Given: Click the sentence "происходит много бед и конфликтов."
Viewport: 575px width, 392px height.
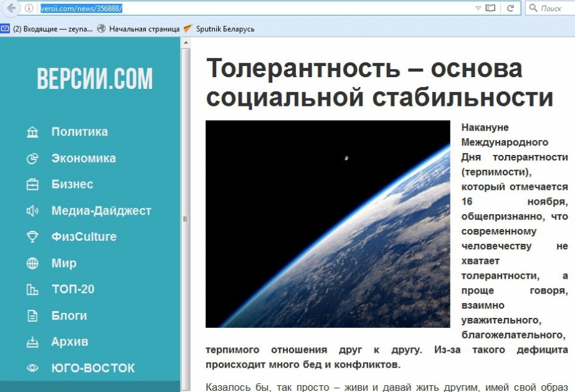Looking at the screenshot, I should [x=303, y=365].
